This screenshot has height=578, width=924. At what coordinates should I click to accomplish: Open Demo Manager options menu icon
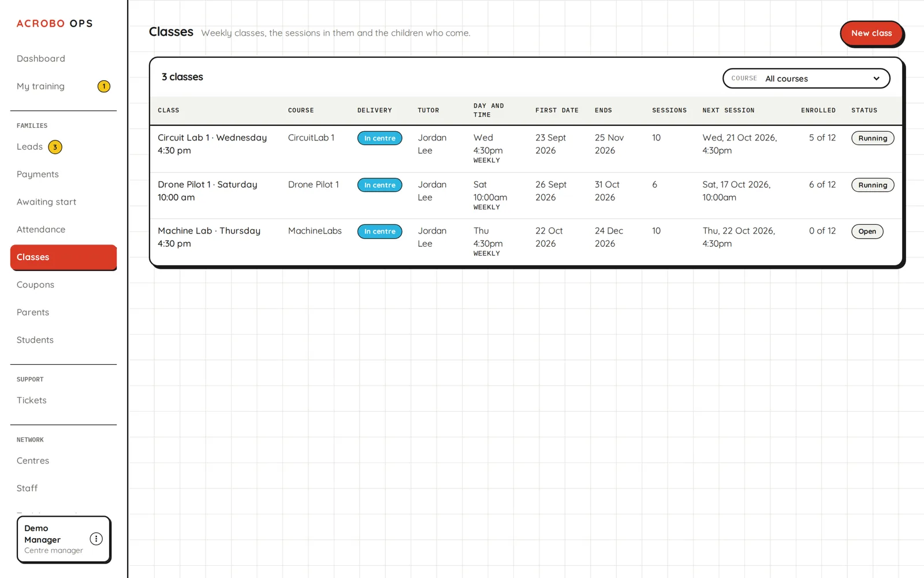pos(96,539)
